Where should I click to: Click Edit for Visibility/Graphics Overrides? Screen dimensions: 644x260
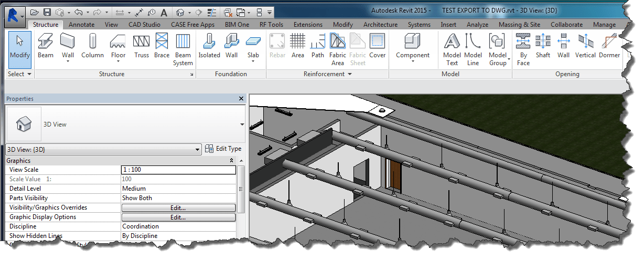tap(178, 207)
